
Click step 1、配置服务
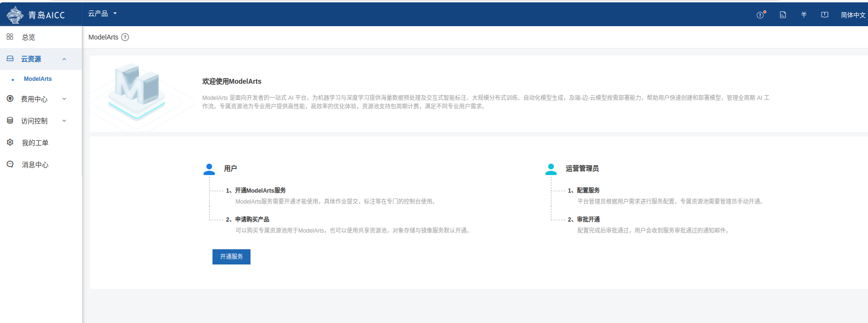pos(584,190)
